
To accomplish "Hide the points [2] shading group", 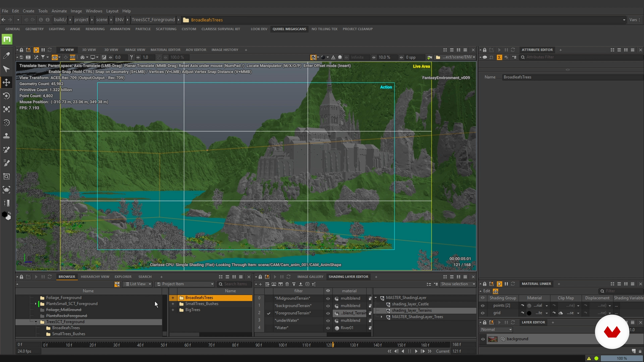I will tap(482, 306).
